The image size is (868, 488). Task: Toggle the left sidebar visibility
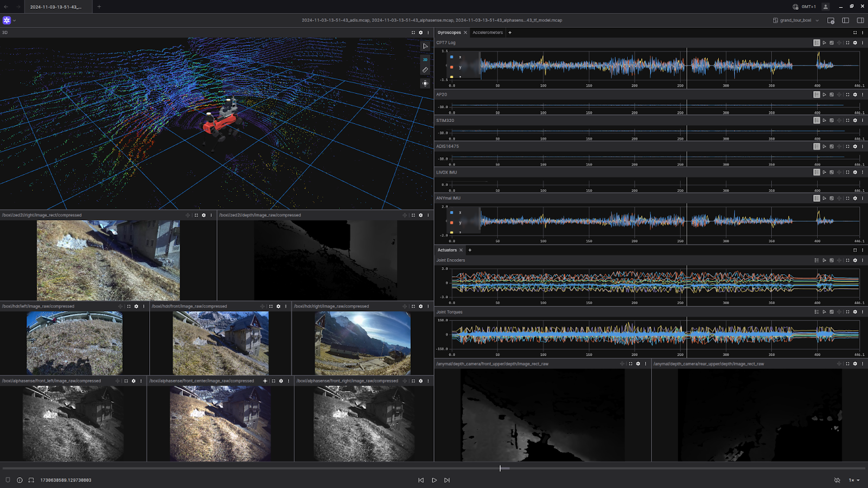(x=845, y=21)
